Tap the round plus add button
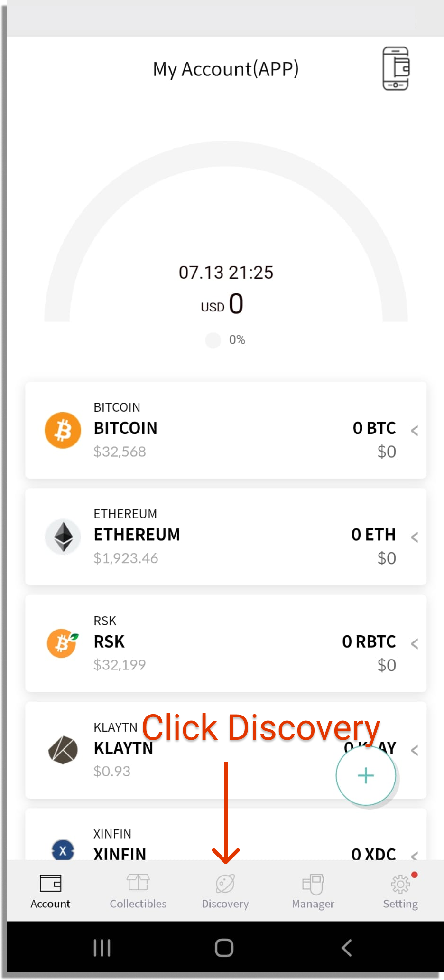 (x=366, y=775)
